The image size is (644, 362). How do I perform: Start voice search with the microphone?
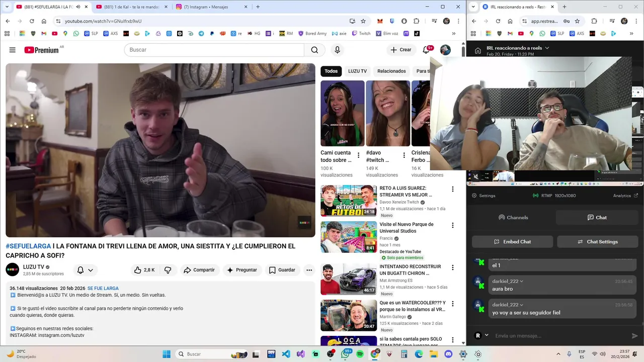click(x=337, y=50)
